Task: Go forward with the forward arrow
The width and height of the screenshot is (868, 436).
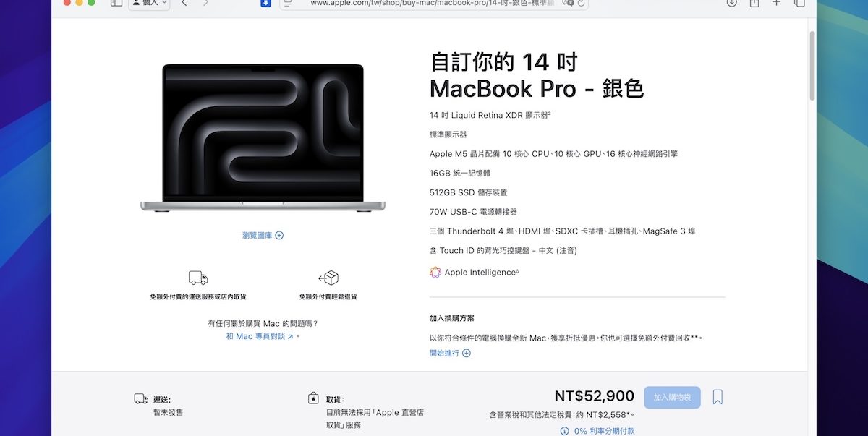Action: pos(206,3)
